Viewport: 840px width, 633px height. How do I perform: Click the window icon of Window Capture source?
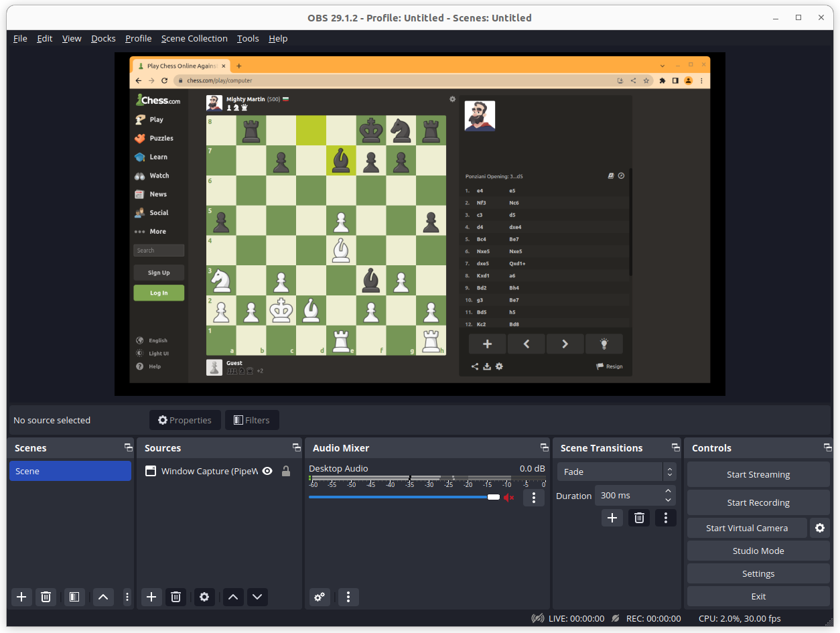[151, 471]
